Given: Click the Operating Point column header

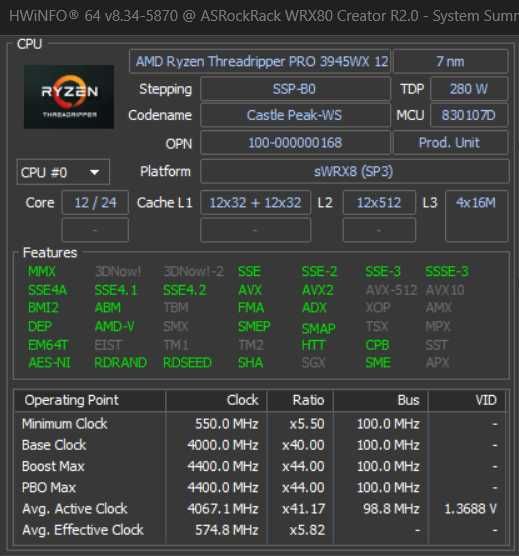Looking at the screenshot, I should coord(90,400).
